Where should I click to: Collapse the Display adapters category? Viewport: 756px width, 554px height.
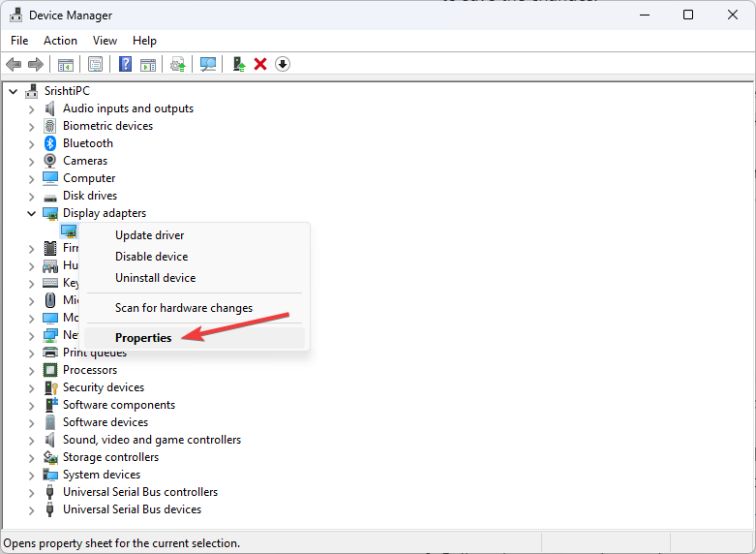coord(32,213)
